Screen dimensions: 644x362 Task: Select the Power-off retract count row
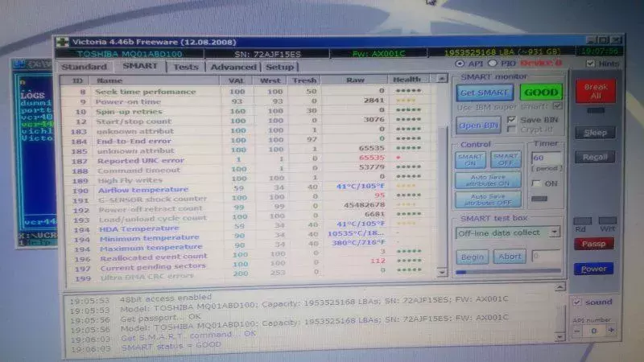[249, 208]
